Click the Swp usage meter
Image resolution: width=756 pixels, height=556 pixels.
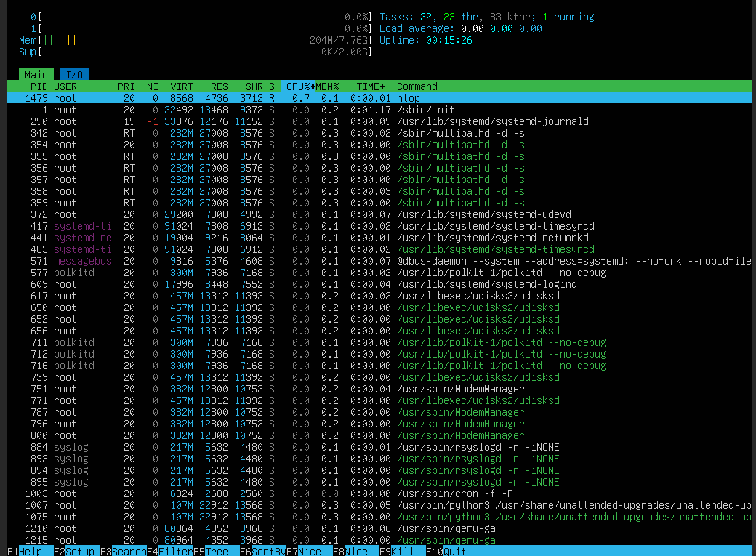(x=196, y=52)
